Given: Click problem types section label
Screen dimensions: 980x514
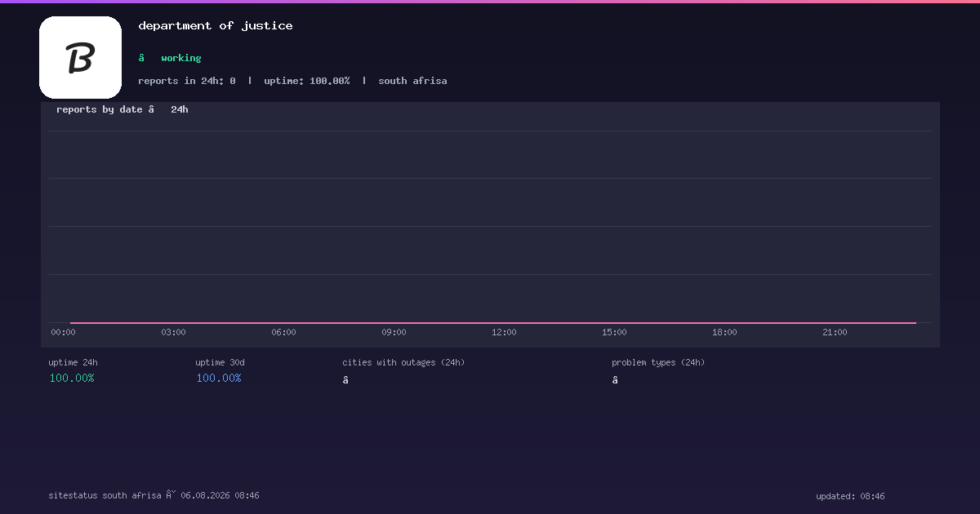Looking at the screenshot, I should click(658, 362).
